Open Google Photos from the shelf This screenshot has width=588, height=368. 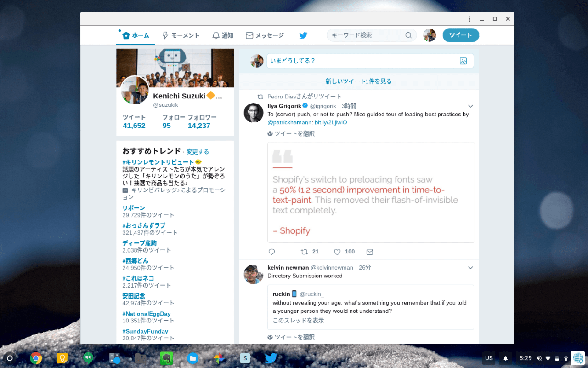(x=219, y=358)
